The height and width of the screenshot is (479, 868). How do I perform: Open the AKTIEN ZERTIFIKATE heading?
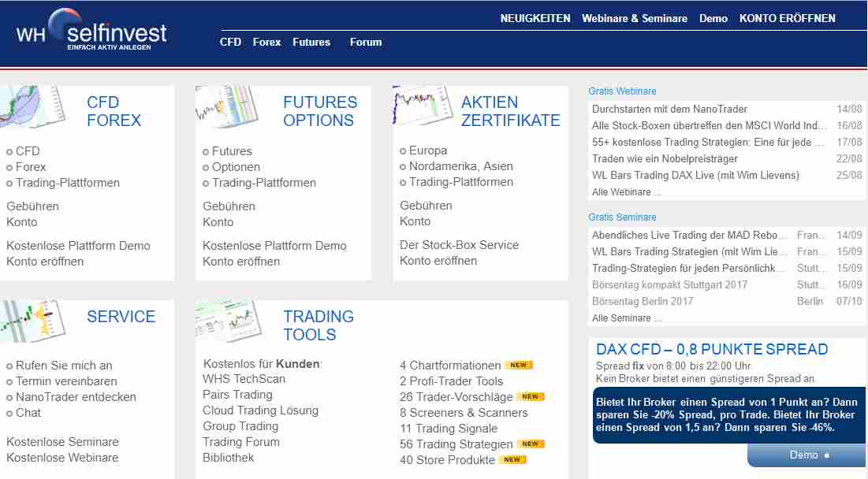click(510, 111)
